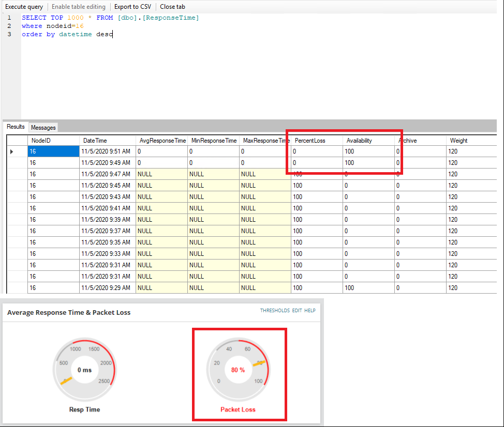Select the Results tab
The height and width of the screenshot is (427, 504).
coord(16,126)
